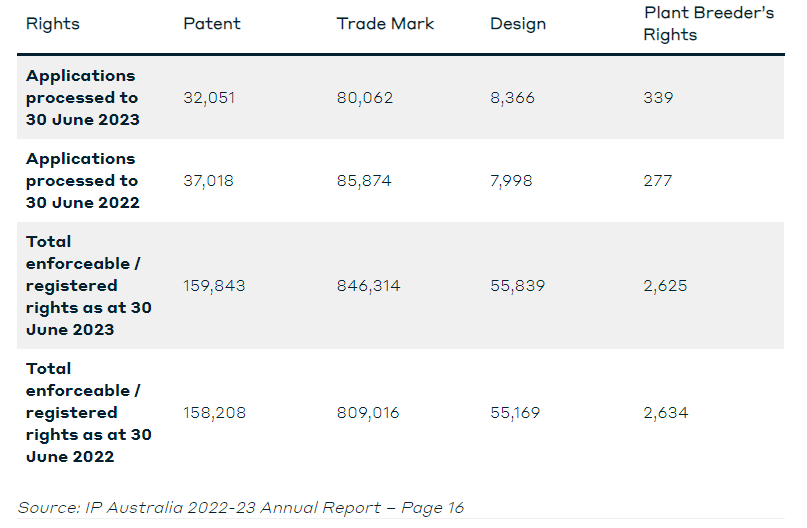Click the design value 7,998

[511, 181]
